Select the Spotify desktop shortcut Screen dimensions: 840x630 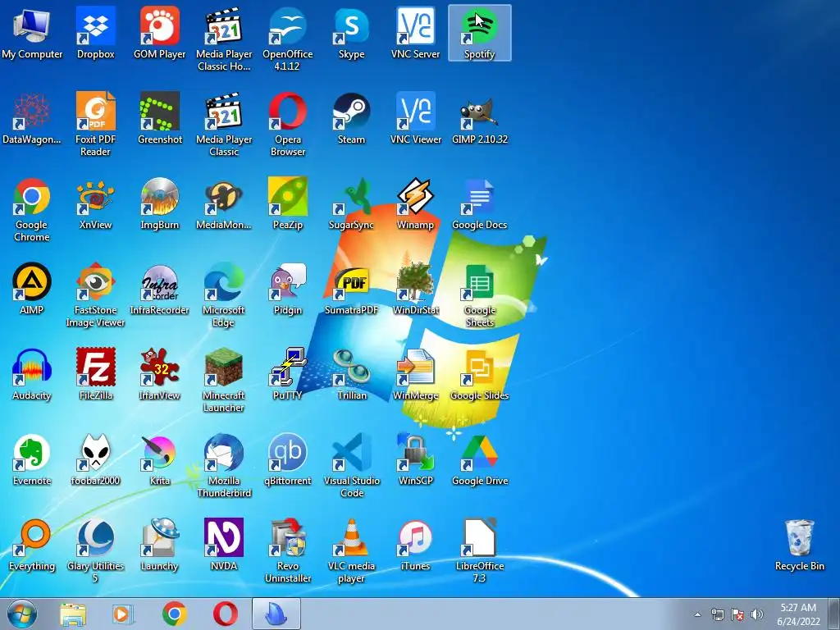pyautogui.click(x=479, y=33)
